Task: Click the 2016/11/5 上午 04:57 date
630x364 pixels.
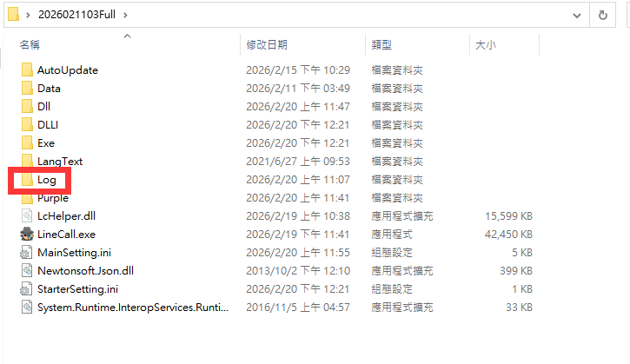Action: [298, 308]
